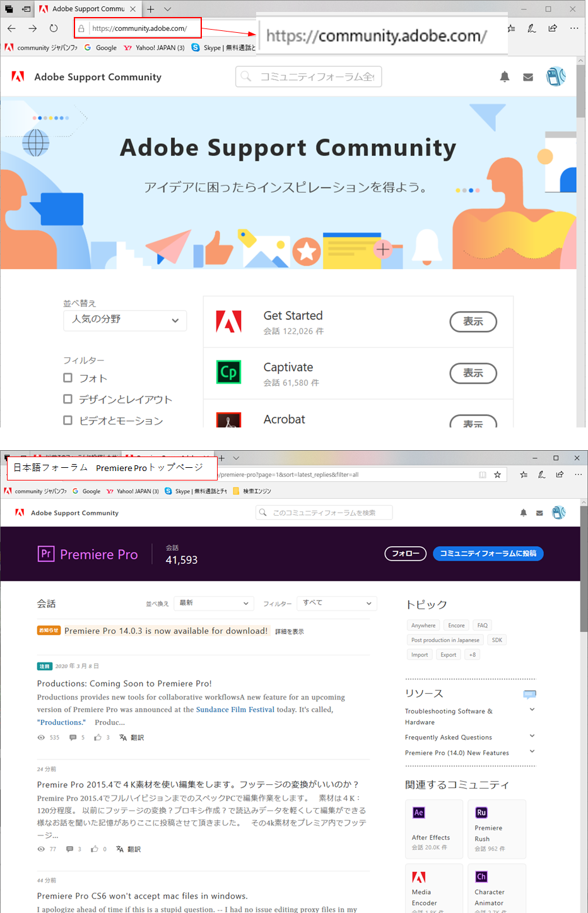Screen dimensions: 588x913
Task: Open mail envelope icon in top Adobe header
Action: pos(528,77)
